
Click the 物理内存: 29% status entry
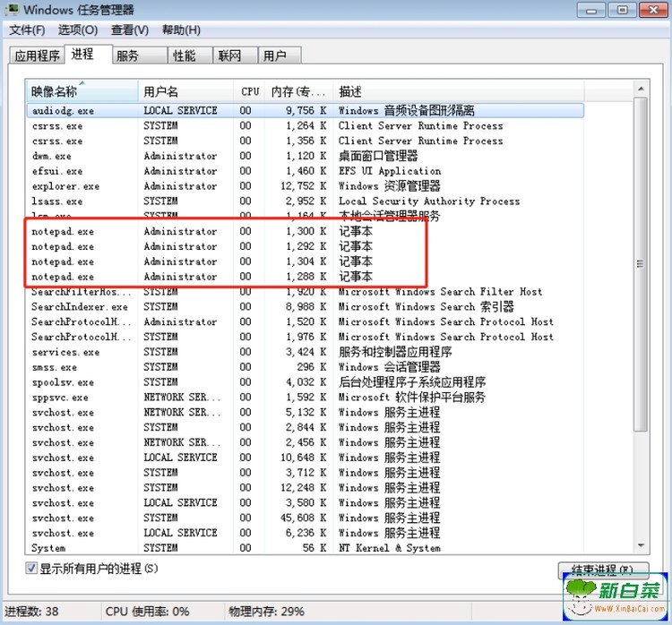tap(266, 612)
